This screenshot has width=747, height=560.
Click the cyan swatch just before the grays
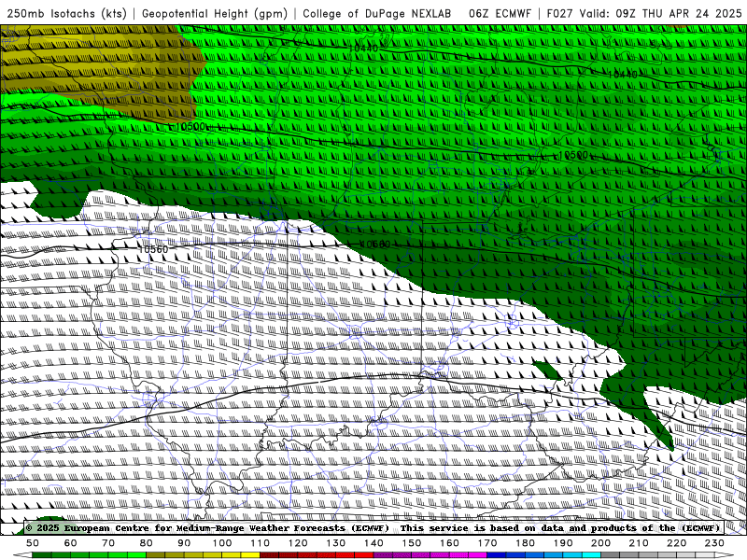point(591,555)
